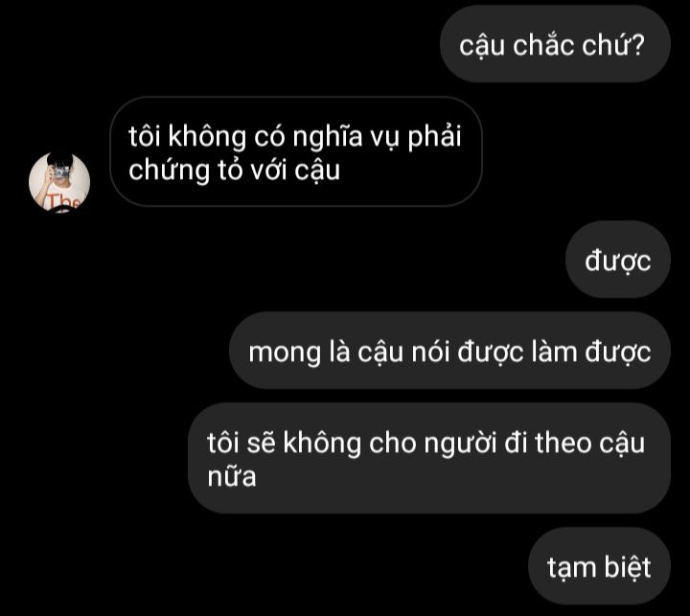The image size is (690, 616).
Task: Click the question mark in the top bubble
Action: pyautogui.click(x=635, y=44)
